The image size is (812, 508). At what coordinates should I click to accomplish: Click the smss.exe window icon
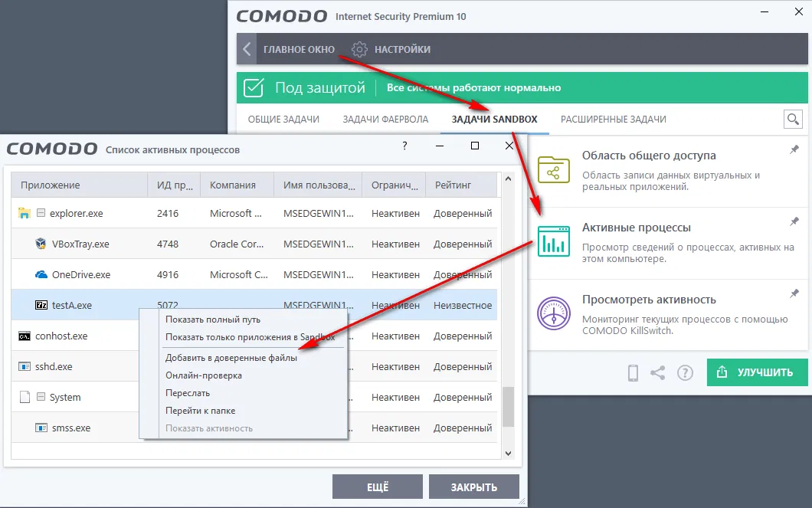41,428
